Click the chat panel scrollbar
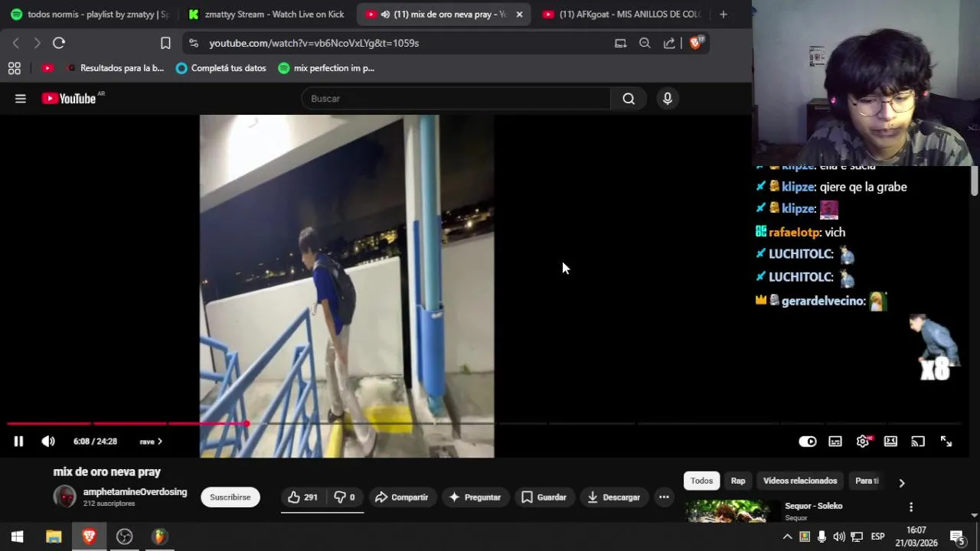This screenshot has width=980, height=551. pyautogui.click(x=974, y=181)
